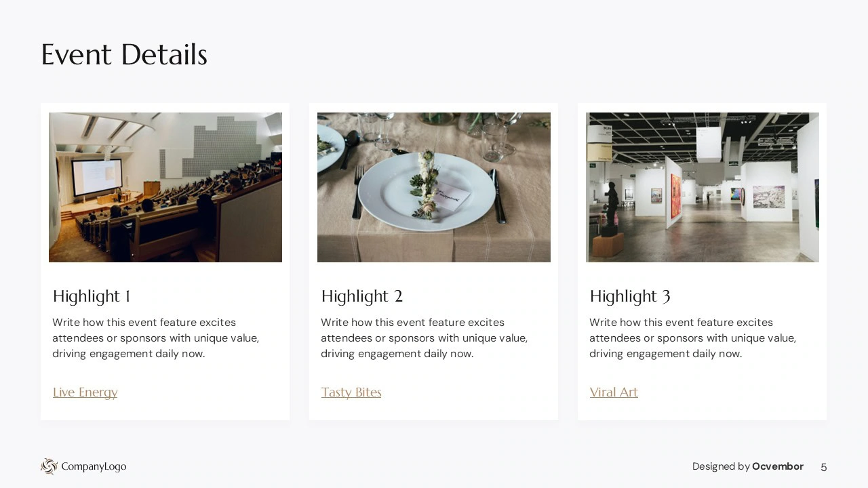Click the slide page number 5
This screenshot has height=488, width=868.
point(824,467)
